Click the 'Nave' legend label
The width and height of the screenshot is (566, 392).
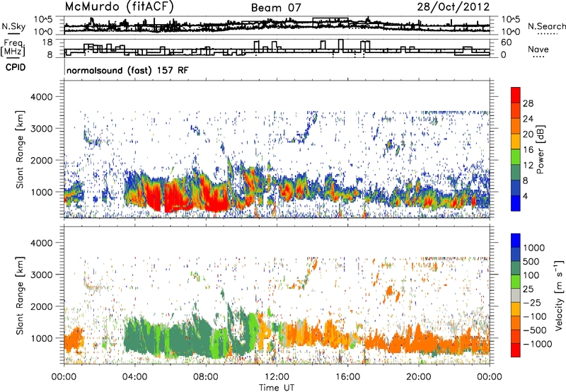point(538,50)
